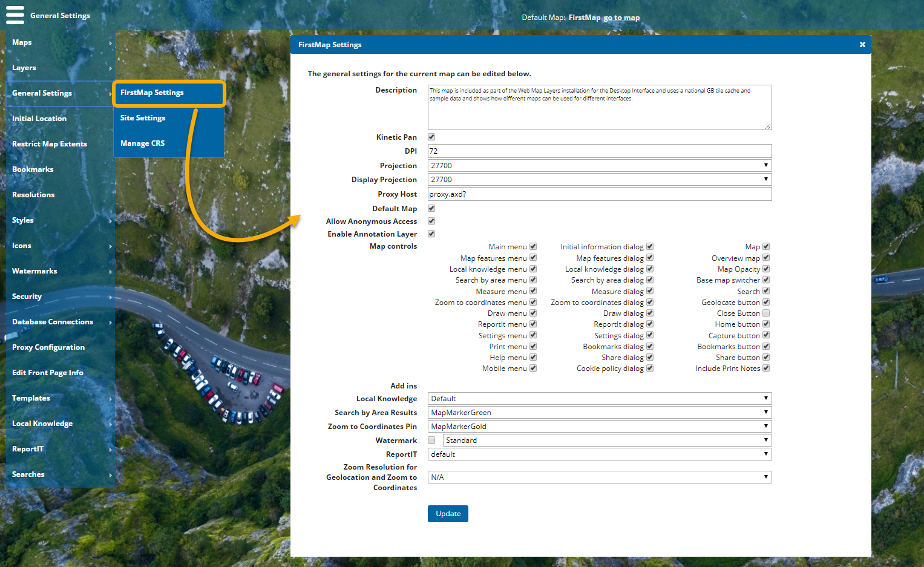
Task: Follow the go to map link
Action: click(621, 18)
